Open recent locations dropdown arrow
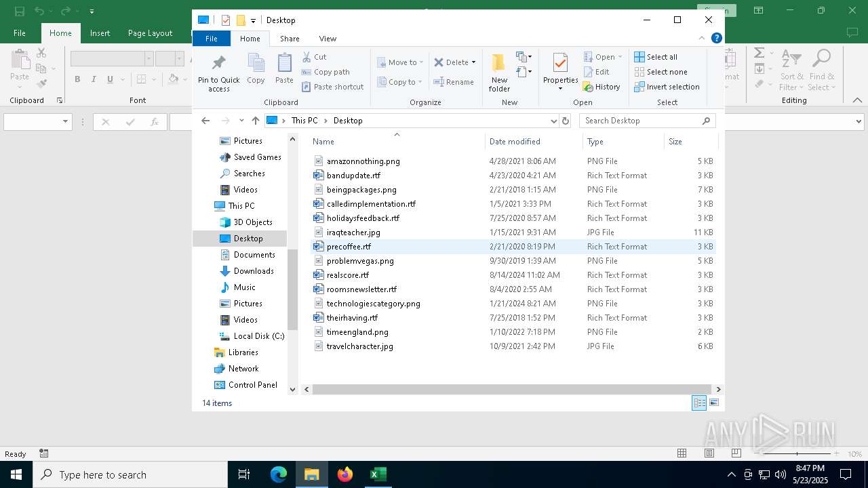The height and width of the screenshot is (488, 868). point(241,121)
